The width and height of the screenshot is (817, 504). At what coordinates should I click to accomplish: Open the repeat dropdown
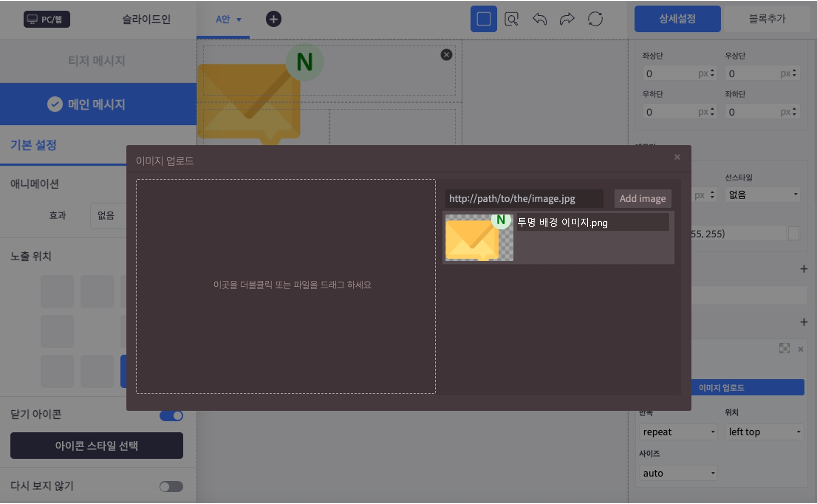tap(678, 432)
